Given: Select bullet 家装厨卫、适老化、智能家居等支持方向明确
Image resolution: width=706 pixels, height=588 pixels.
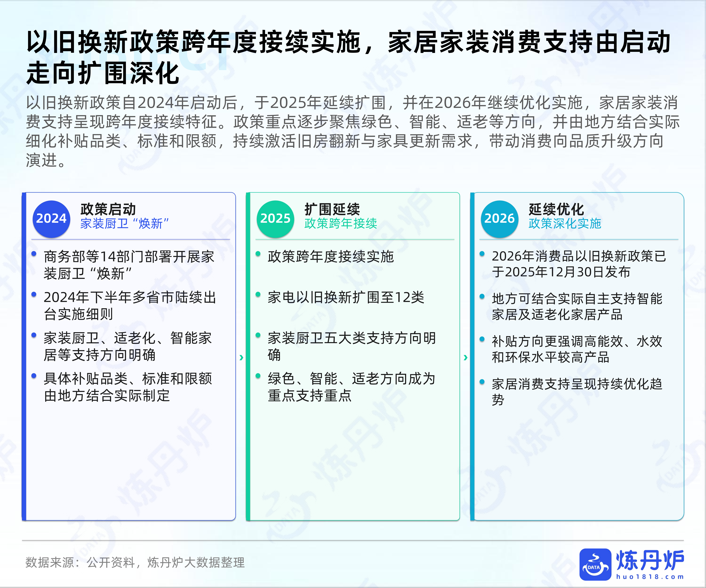Looking at the screenshot, I should (x=128, y=346).
